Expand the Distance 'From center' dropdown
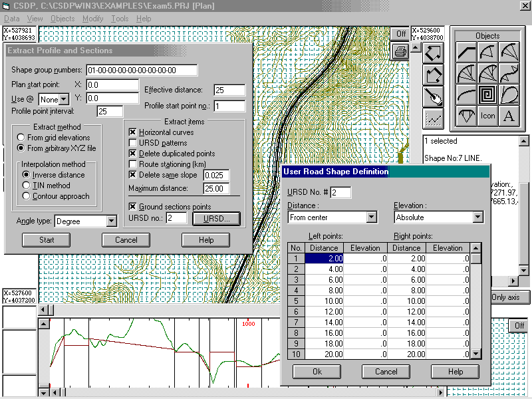The height and width of the screenshot is (399, 532). point(371,217)
